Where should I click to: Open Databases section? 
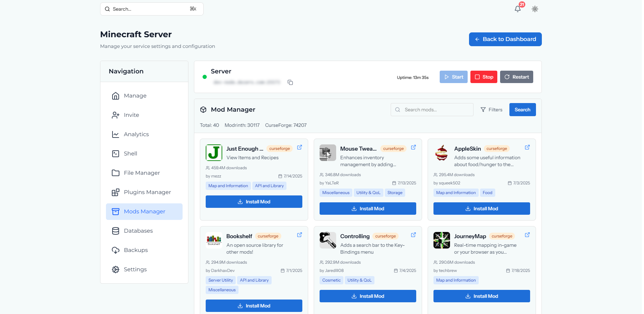144,231
